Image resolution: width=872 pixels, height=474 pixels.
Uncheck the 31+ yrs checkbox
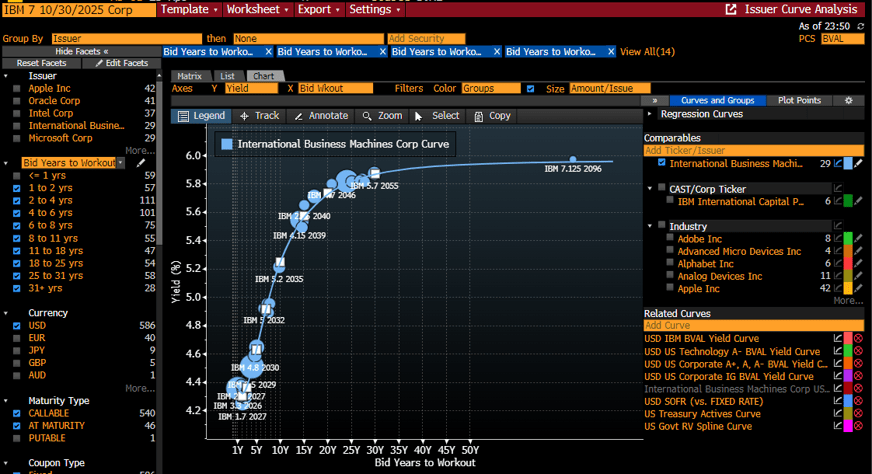pyautogui.click(x=17, y=288)
